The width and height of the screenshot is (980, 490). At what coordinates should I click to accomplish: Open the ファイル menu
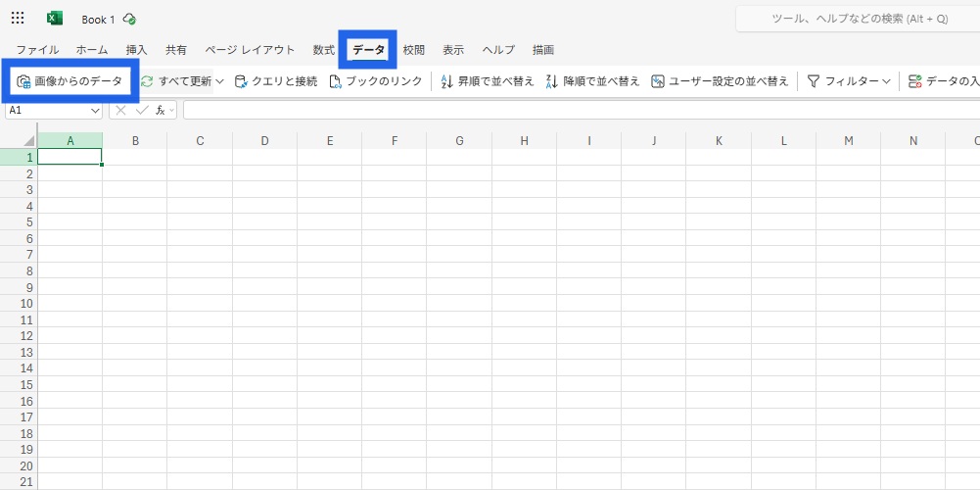(x=37, y=50)
